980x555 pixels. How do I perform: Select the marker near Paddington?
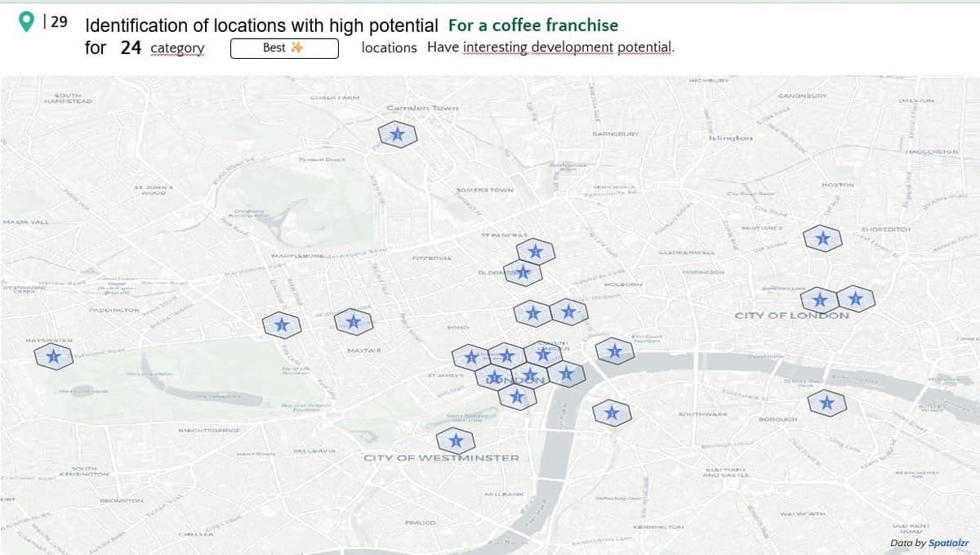click(281, 324)
